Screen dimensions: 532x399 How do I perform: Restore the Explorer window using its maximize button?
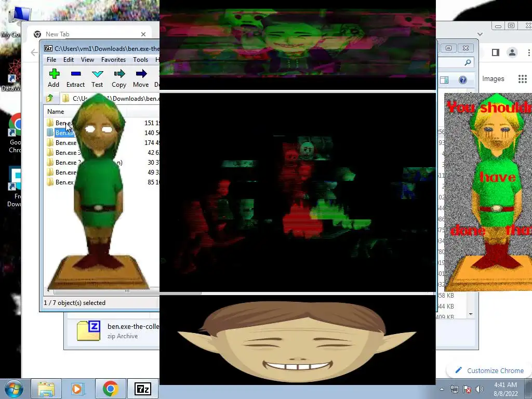coord(448,48)
